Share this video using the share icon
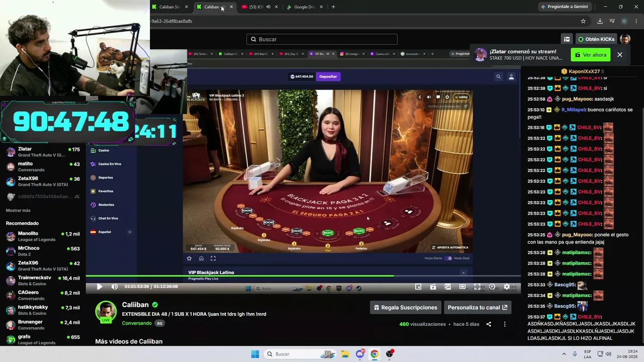 pos(489,324)
